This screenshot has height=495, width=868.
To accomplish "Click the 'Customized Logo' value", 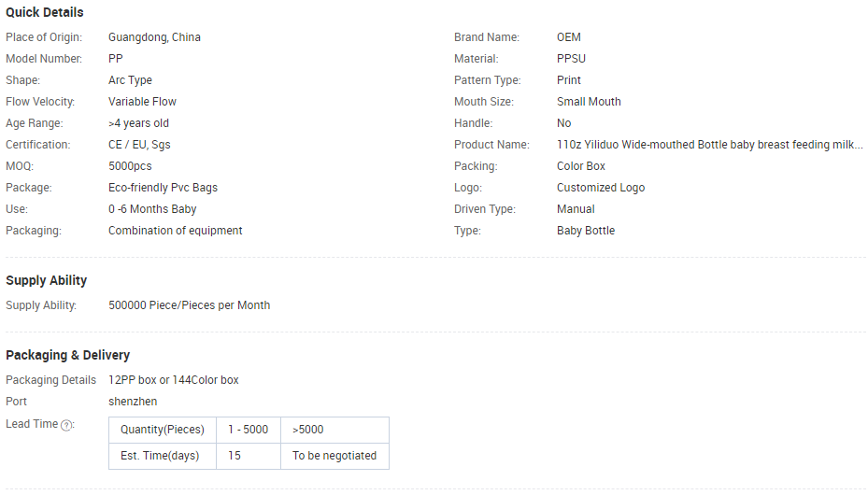I will (601, 188).
